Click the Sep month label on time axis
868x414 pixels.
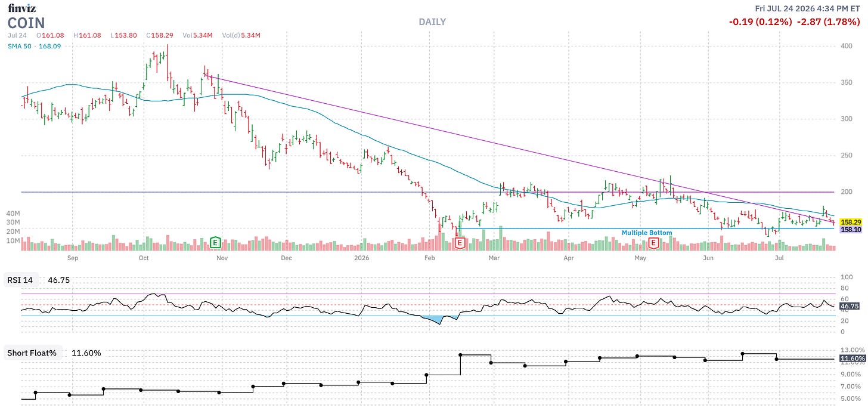click(x=73, y=258)
